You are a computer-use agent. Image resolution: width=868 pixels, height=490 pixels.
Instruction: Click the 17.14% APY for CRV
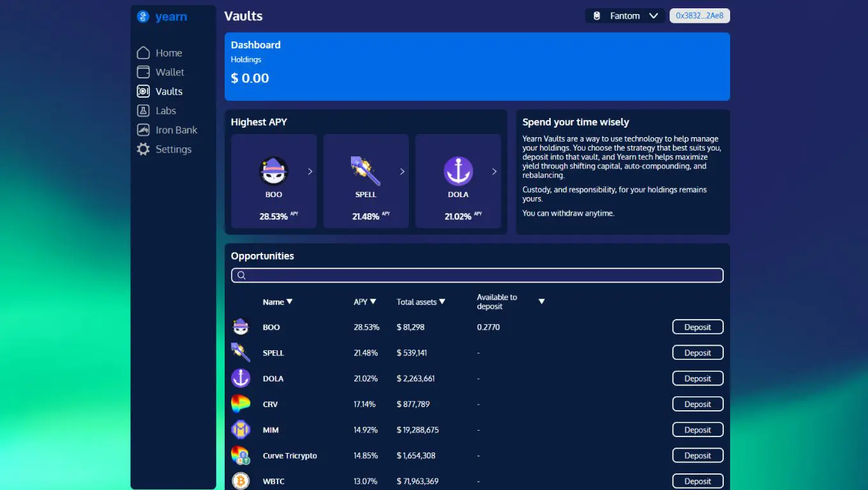tap(364, 404)
